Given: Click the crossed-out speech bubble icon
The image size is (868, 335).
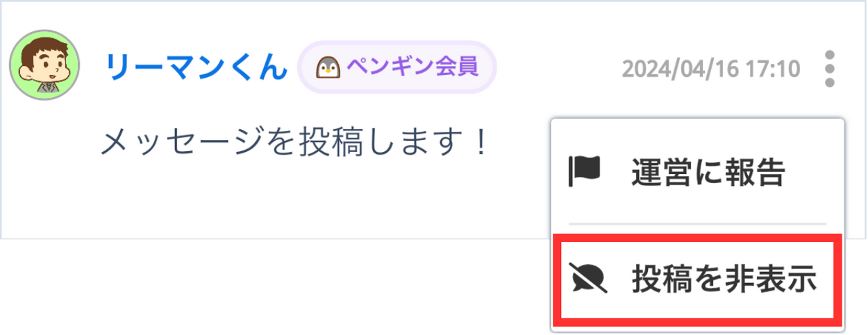Looking at the screenshot, I should (x=587, y=280).
